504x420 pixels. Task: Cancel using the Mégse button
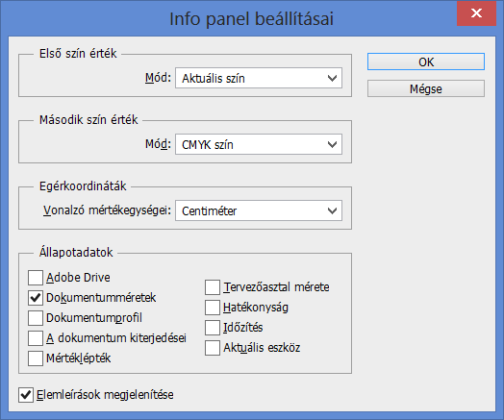click(426, 88)
